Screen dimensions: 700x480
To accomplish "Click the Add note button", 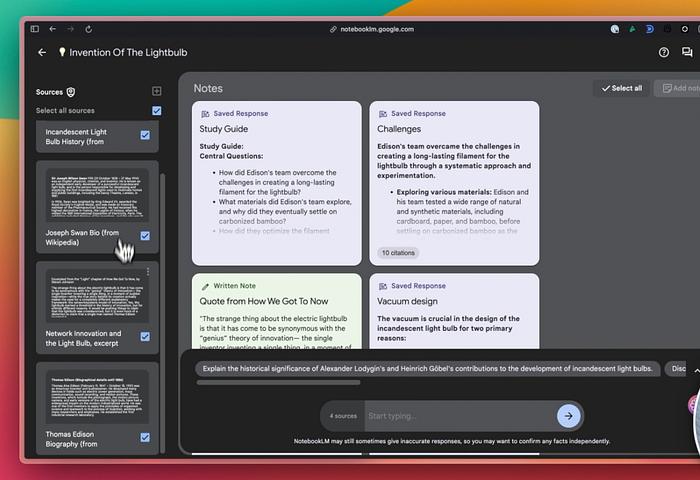I will tap(679, 88).
